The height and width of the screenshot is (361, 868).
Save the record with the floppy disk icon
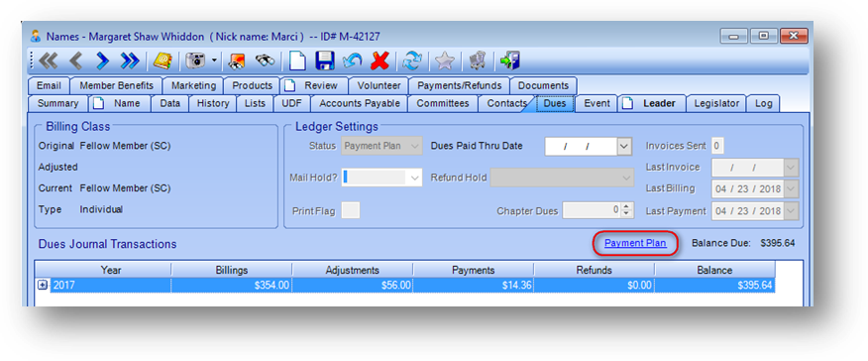[x=325, y=60]
